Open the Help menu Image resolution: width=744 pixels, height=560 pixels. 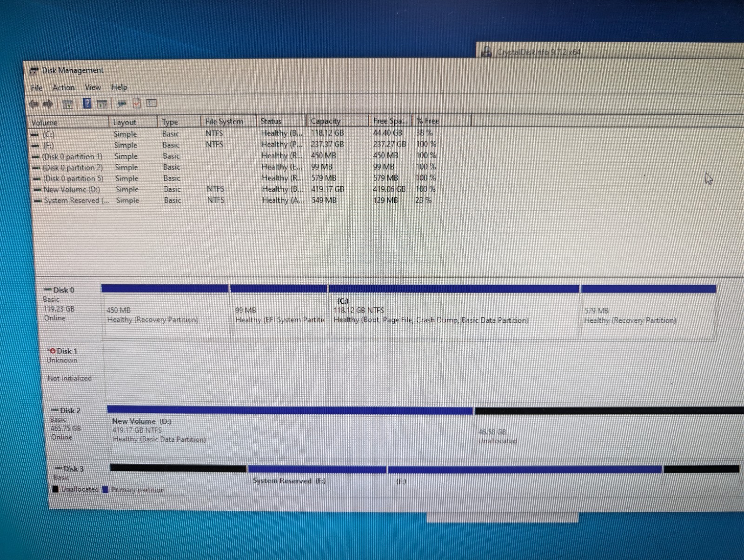click(x=119, y=87)
